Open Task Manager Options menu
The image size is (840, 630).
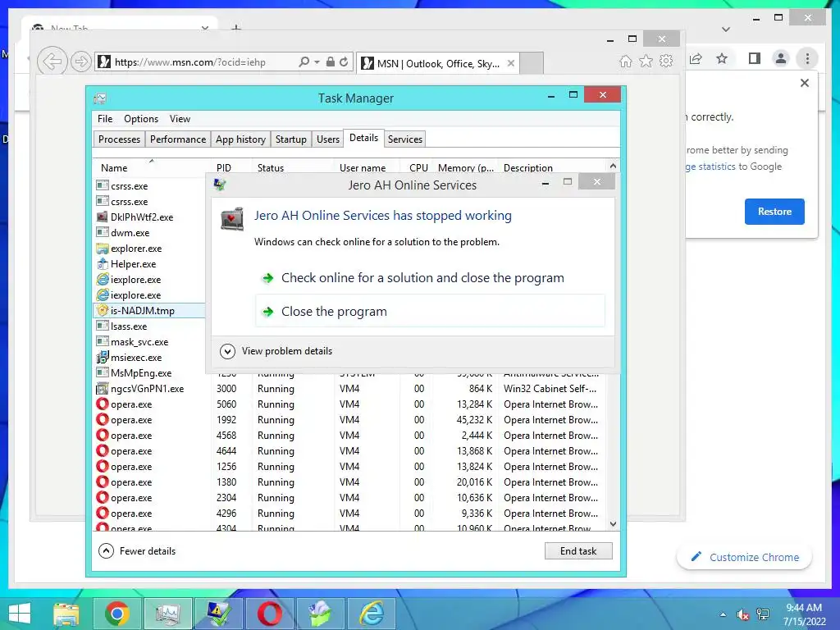[141, 119]
